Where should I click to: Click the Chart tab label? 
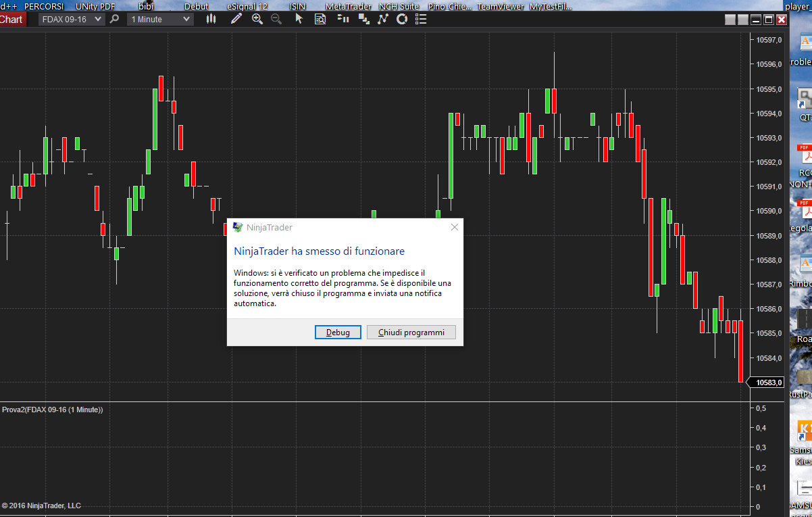[x=12, y=19]
